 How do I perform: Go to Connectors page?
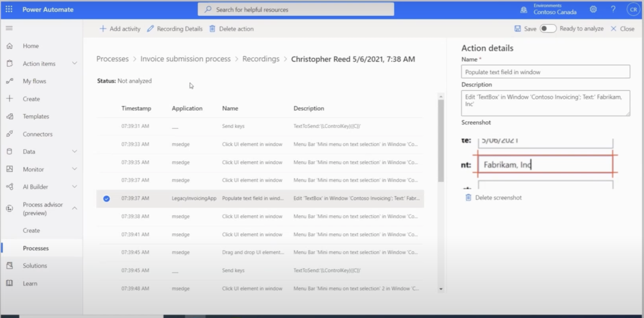pos(38,134)
